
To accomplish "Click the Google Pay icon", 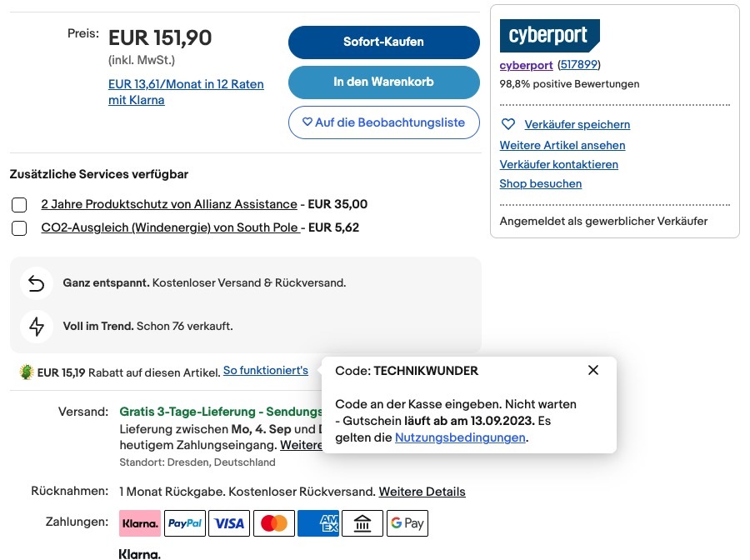I will click(x=407, y=523).
